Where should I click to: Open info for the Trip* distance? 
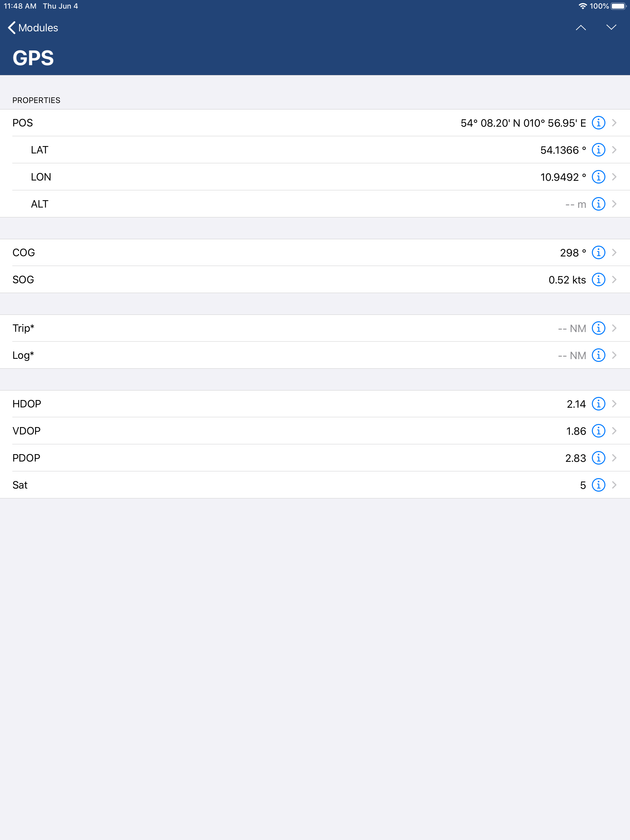(598, 328)
